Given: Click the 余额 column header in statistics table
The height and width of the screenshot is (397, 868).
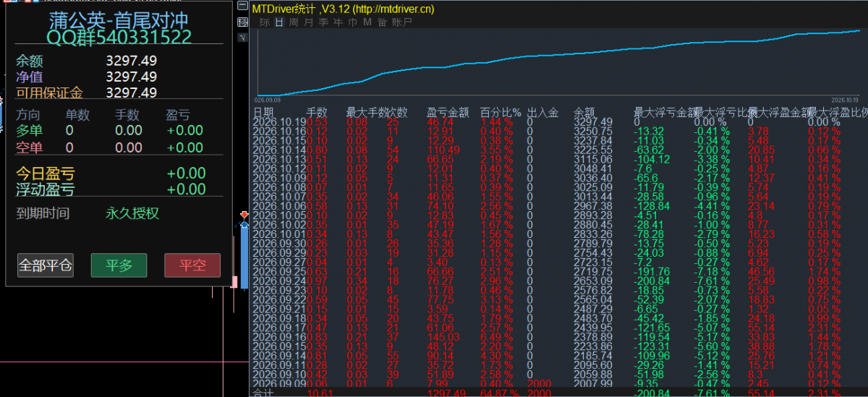Looking at the screenshot, I should 584,113.
